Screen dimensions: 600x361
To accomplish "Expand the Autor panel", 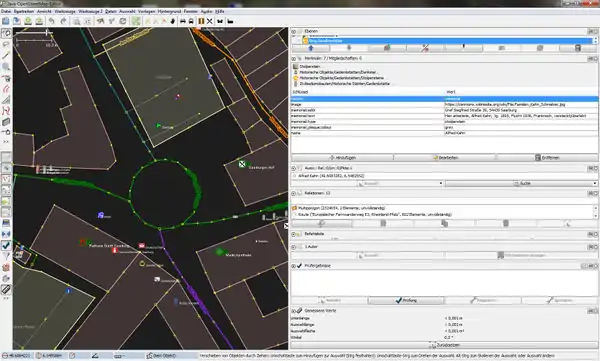I will click(294, 247).
